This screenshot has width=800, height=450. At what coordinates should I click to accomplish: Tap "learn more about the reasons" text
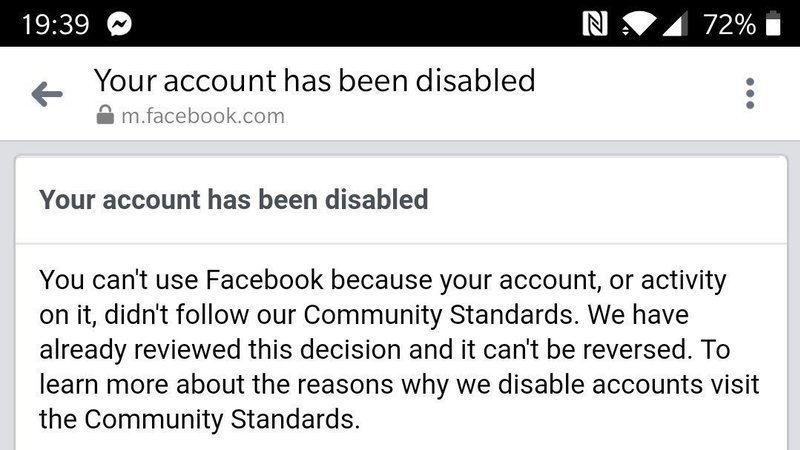pos(216,385)
